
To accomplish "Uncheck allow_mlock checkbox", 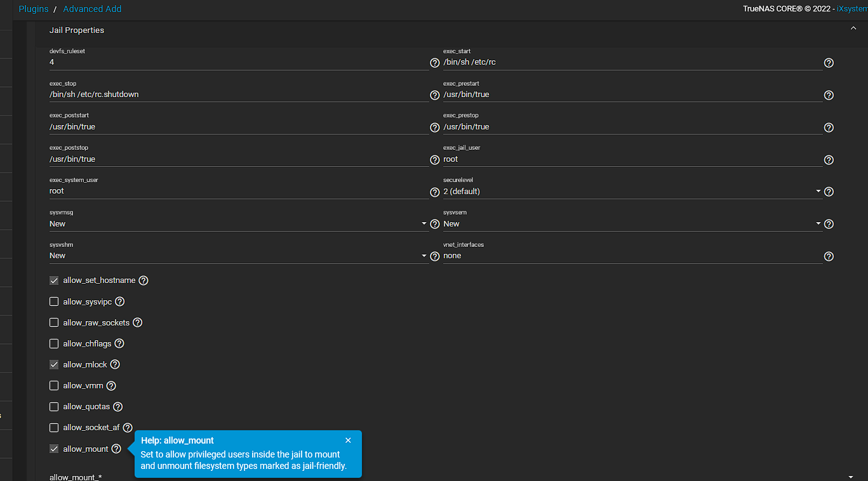I will 54,364.
